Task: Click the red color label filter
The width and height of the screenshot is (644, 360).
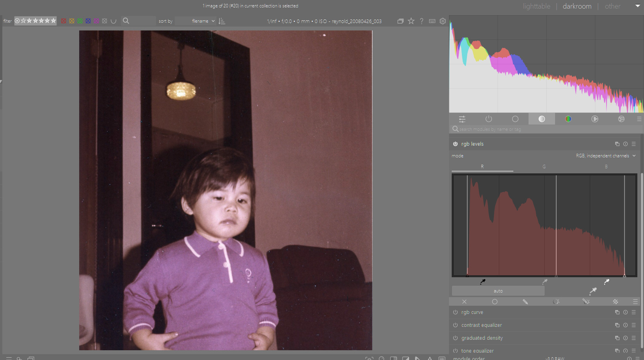Action: [64, 21]
